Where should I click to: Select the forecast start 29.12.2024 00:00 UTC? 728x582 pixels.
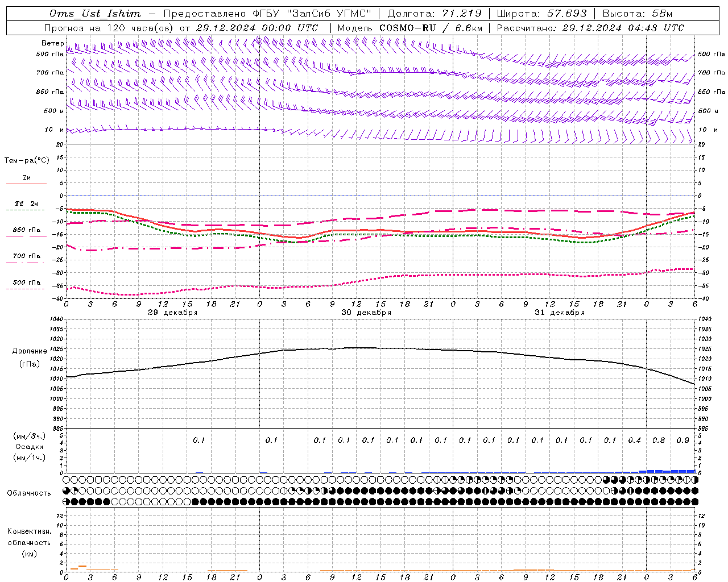[x=257, y=28]
